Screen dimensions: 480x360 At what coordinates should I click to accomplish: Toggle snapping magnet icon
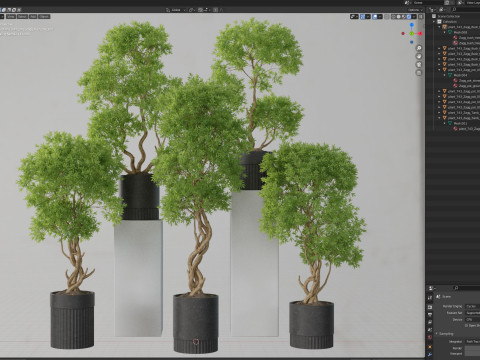tap(200, 10)
